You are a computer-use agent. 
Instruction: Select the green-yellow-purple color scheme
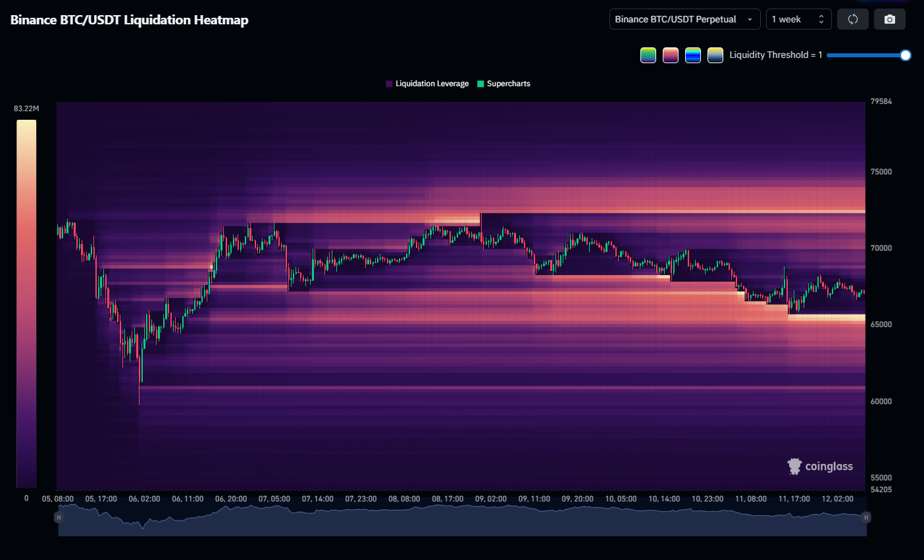tap(648, 55)
